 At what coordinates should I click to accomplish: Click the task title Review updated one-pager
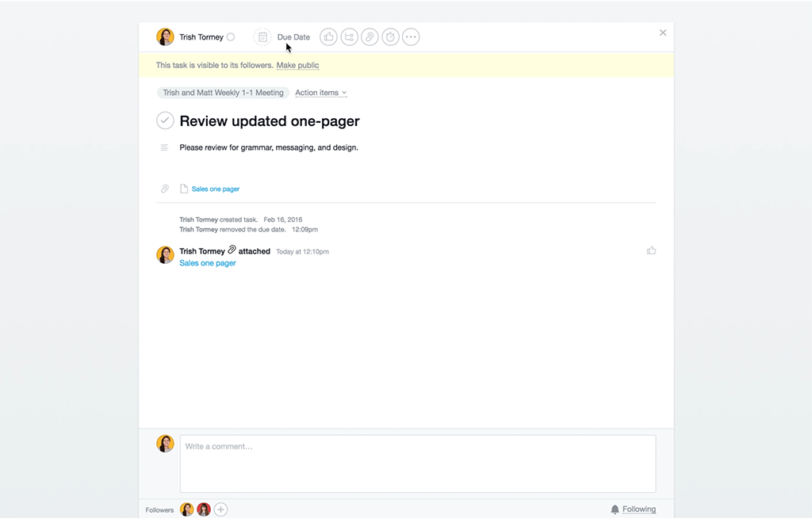pos(270,121)
